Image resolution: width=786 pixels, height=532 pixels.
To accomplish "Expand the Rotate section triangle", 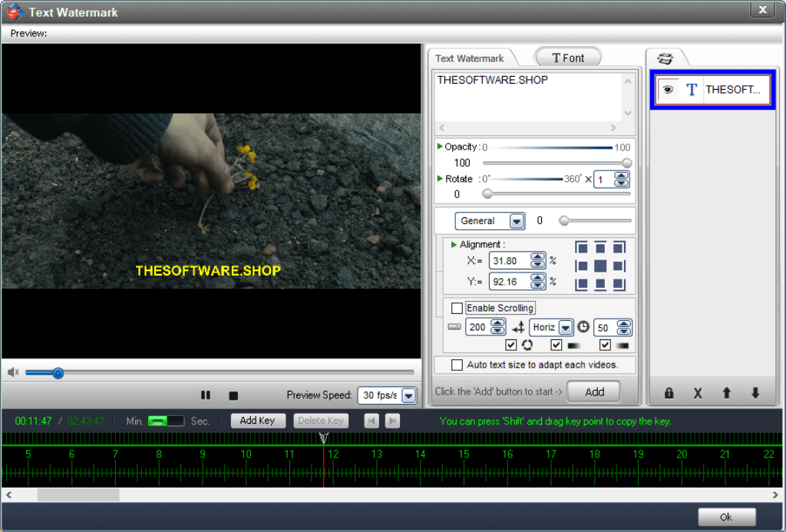I will click(440, 179).
